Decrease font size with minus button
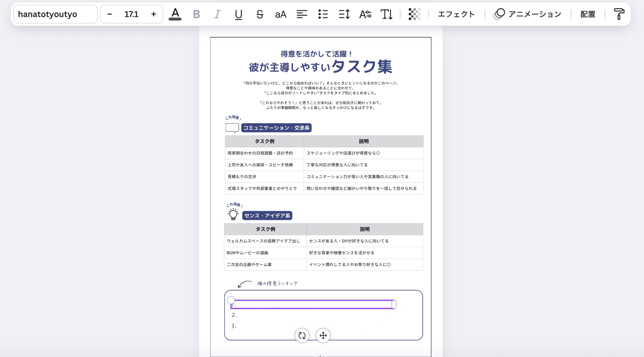644x357 pixels. click(110, 14)
